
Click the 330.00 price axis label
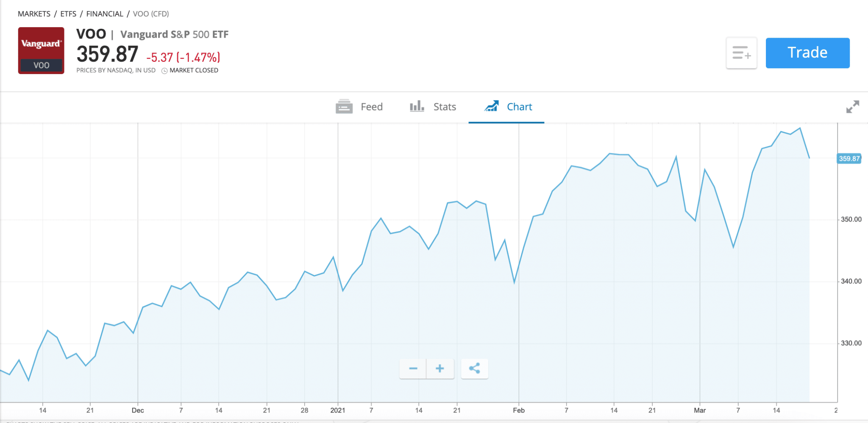click(x=851, y=343)
